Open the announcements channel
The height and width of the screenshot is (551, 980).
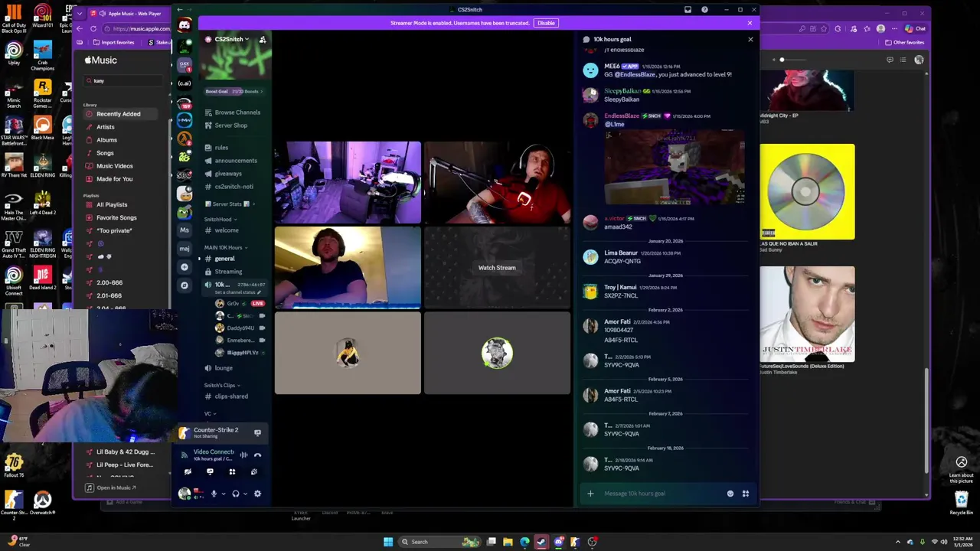(237, 161)
